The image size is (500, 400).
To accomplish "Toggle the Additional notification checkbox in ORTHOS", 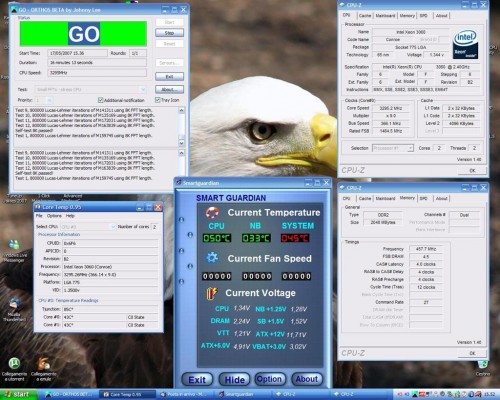I will pyautogui.click(x=100, y=100).
